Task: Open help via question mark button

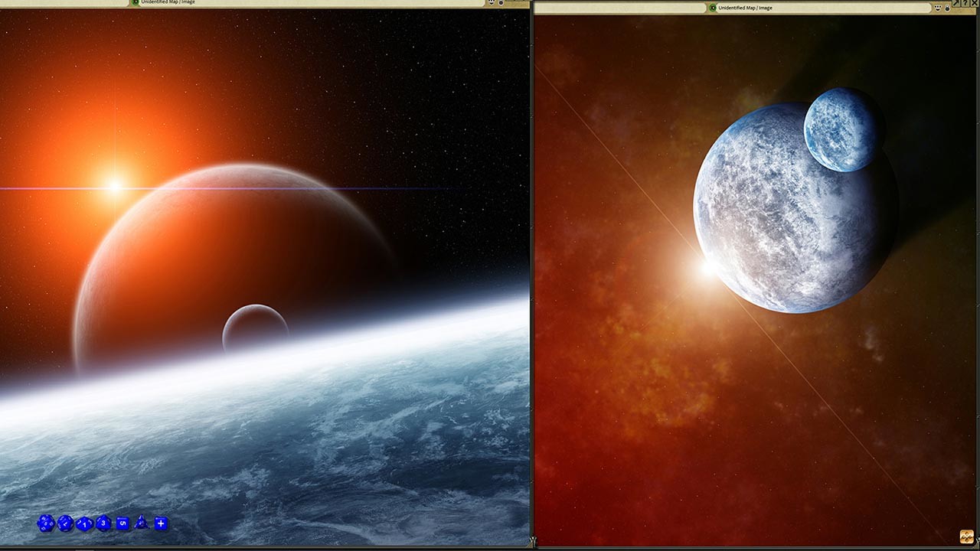Action: click(965, 3)
